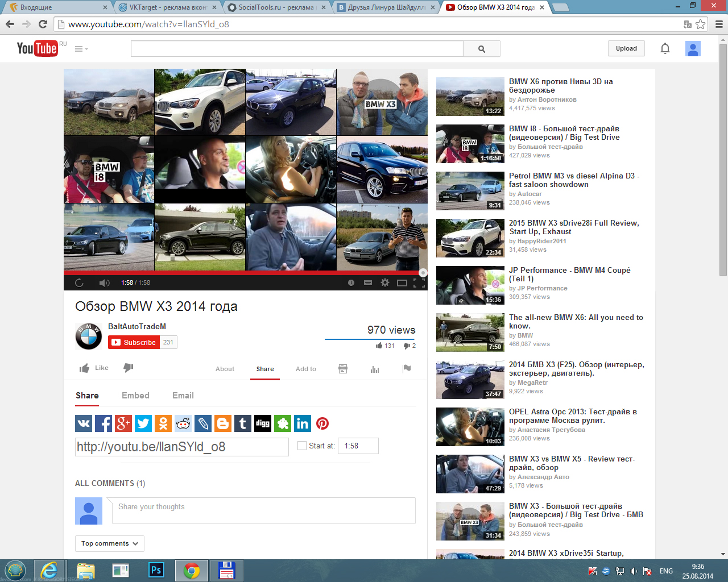Screen dimensions: 728x582
Task: Click the thumbs-down dislike icon
Action: coord(129,368)
